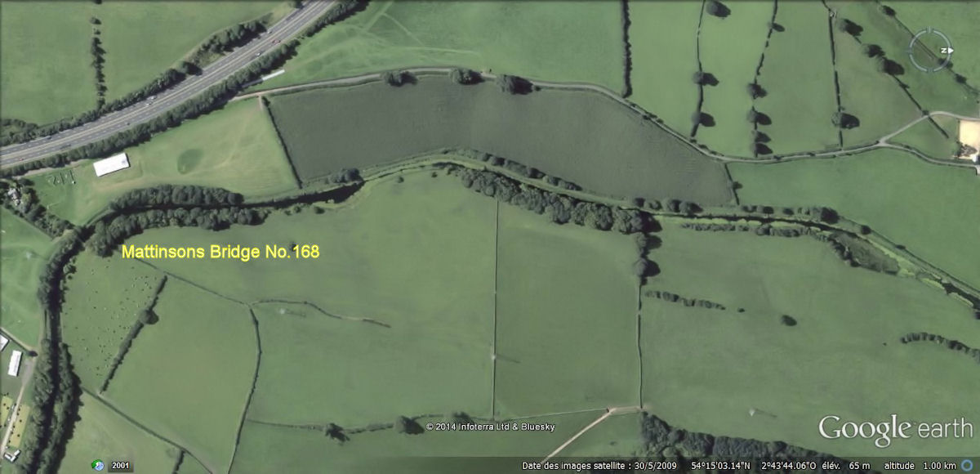Click the latitude readout 54°15'03.14"N

(x=719, y=466)
